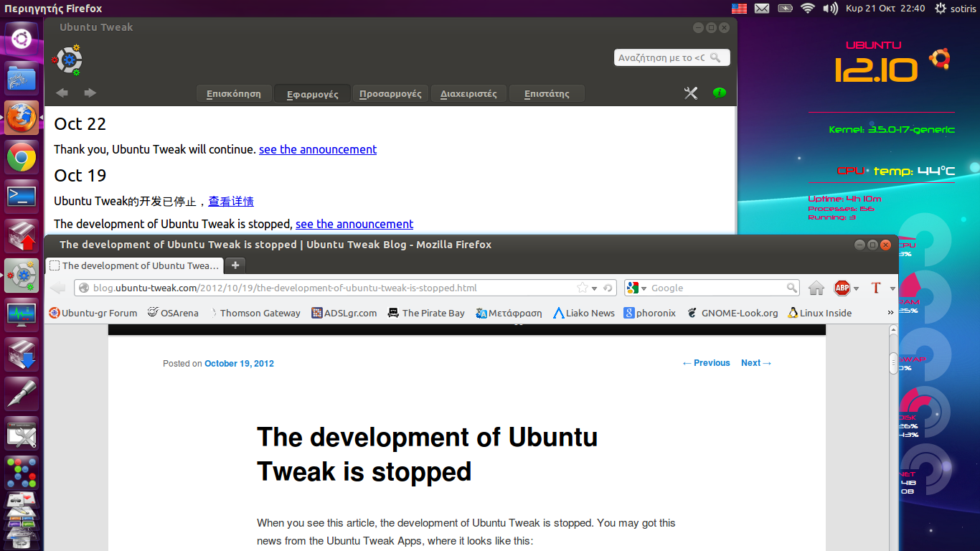Click the Firefox home icon
The height and width of the screenshot is (551, 980).
[816, 288]
